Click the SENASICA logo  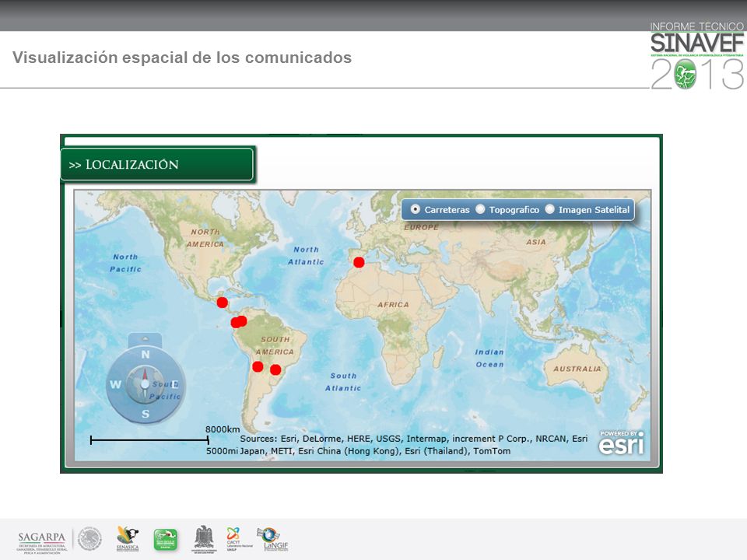(128, 539)
